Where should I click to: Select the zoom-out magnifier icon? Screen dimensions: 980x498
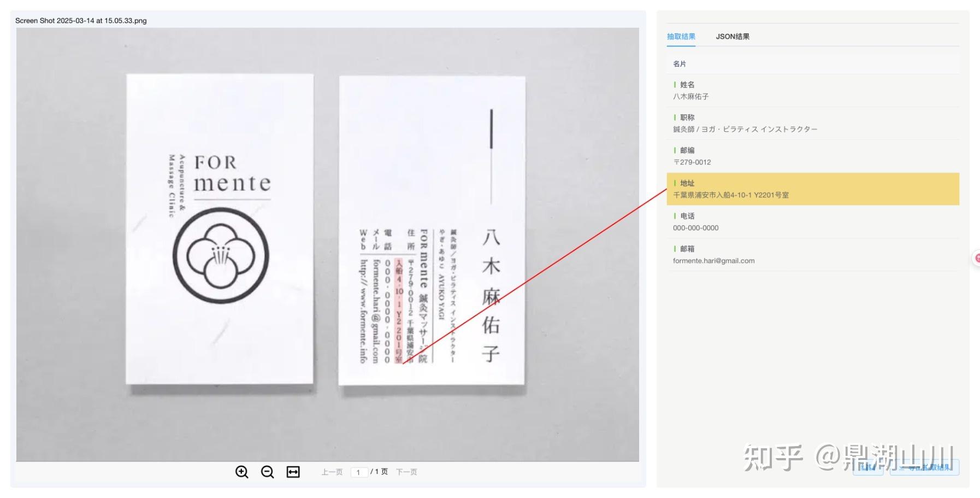coord(267,471)
